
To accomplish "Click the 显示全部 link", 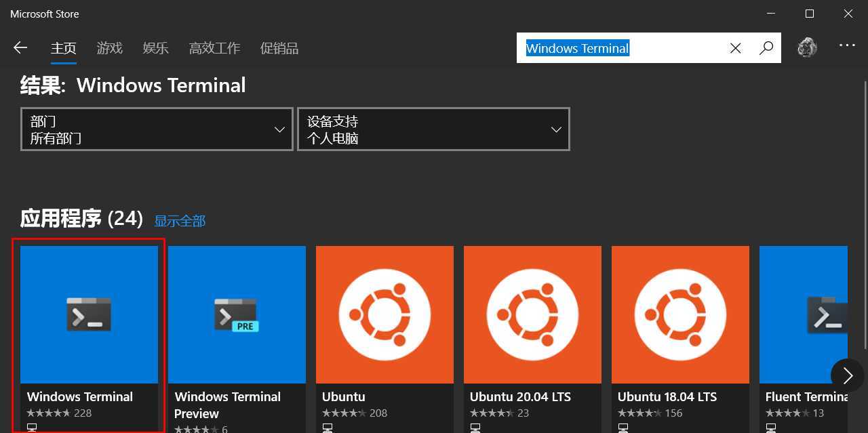I will (180, 221).
